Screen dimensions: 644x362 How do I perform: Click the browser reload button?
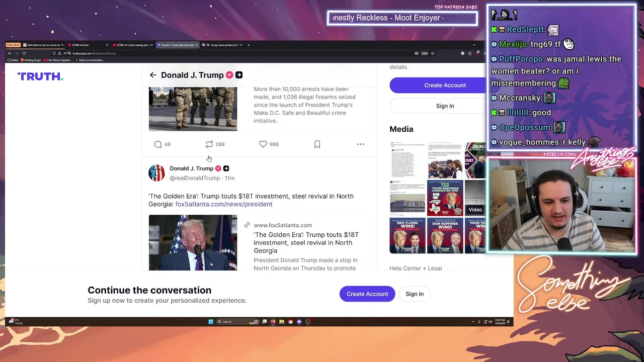point(24,53)
